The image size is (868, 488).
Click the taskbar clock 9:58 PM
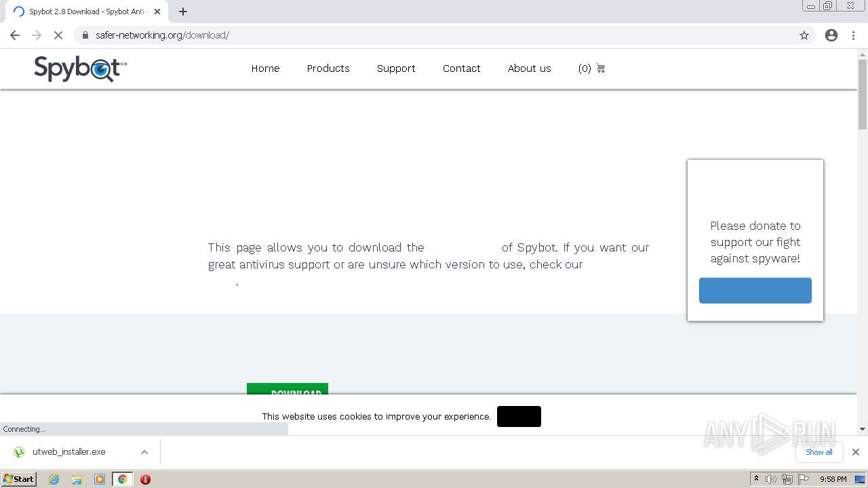pyautogui.click(x=833, y=479)
